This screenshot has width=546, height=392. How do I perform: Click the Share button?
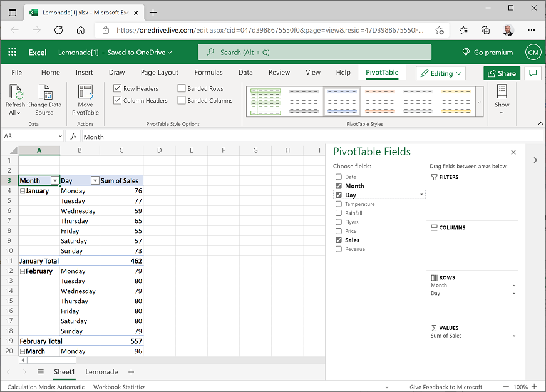[x=502, y=73]
